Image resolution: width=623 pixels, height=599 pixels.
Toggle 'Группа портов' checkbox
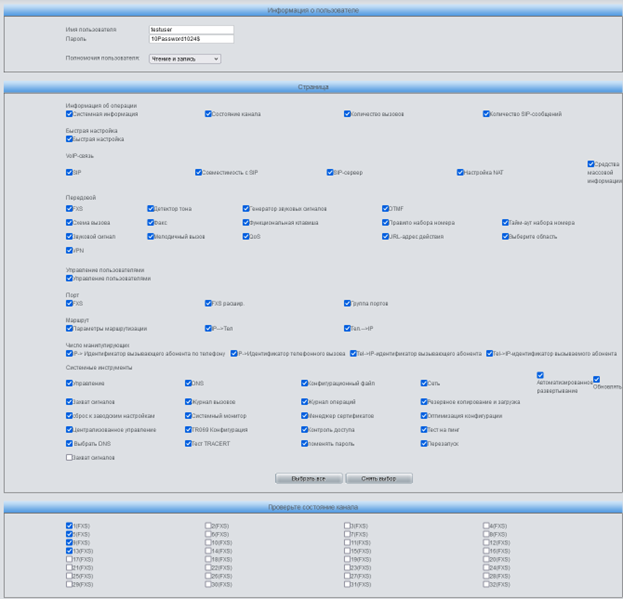347,303
